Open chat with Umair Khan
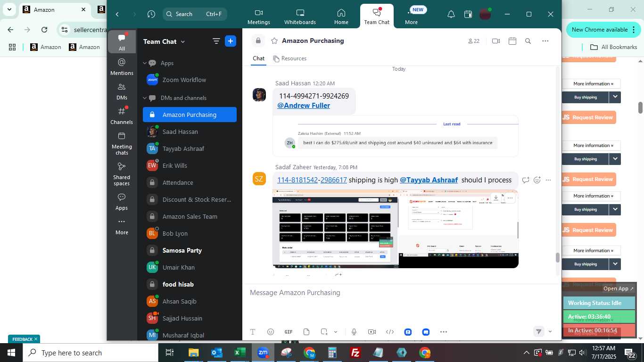Image resolution: width=644 pixels, height=362 pixels. 190,267
